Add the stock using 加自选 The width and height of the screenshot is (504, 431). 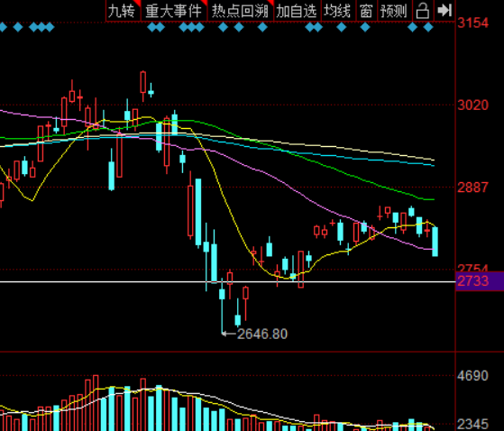point(298,11)
